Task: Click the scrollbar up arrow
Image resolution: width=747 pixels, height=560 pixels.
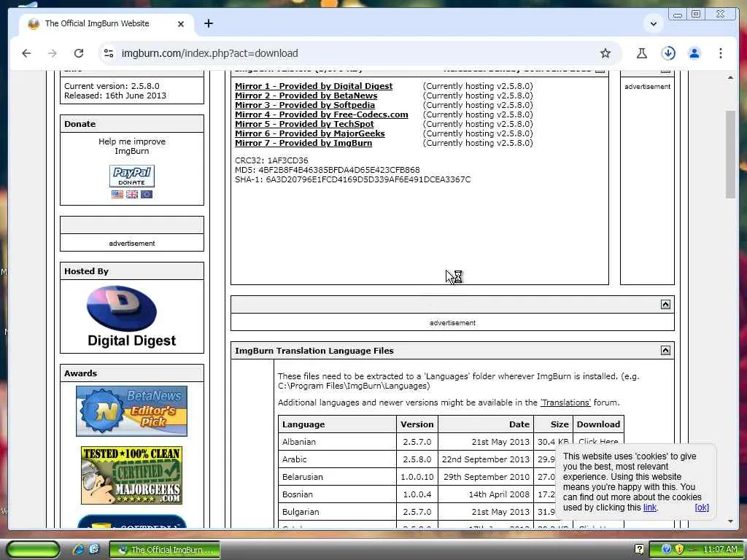Action: 730,77
